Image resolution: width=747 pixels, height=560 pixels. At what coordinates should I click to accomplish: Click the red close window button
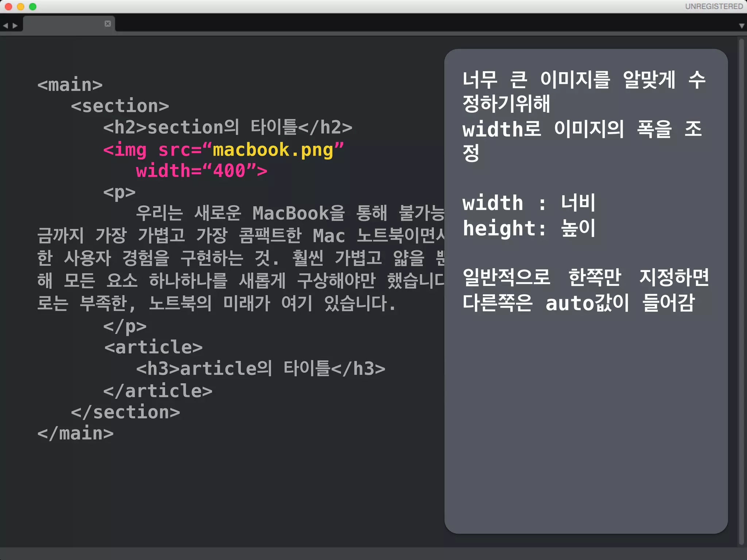[x=8, y=7]
